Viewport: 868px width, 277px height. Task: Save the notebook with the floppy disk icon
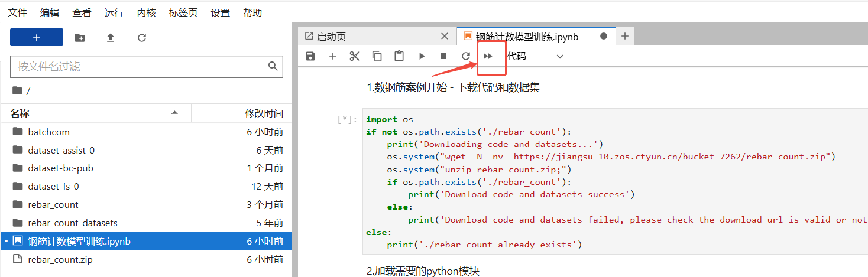tap(310, 56)
